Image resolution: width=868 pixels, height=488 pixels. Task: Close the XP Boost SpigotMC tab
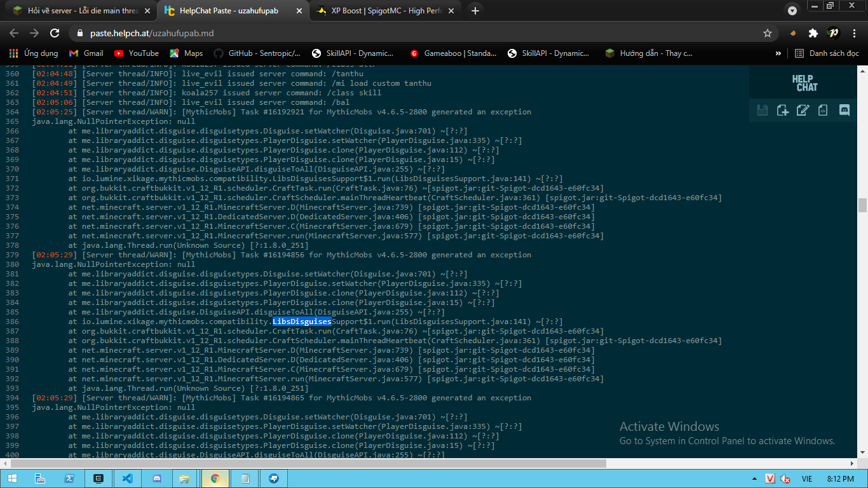pos(451,11)
